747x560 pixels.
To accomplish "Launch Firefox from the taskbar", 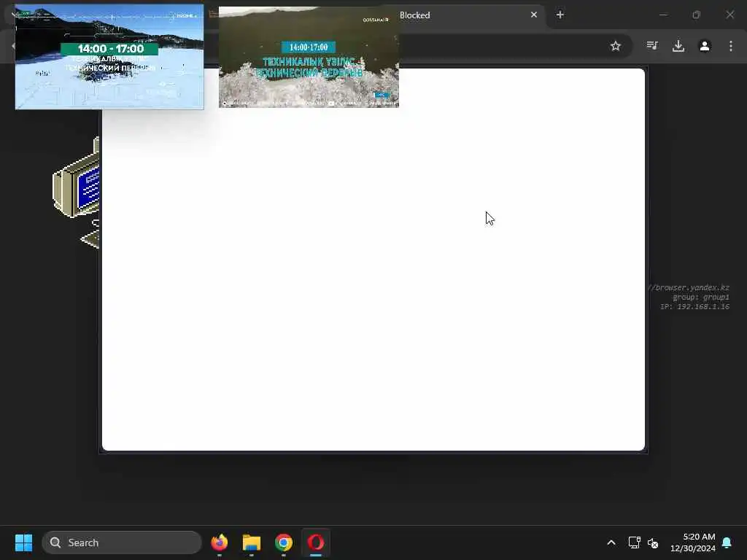I will point(219,542).
